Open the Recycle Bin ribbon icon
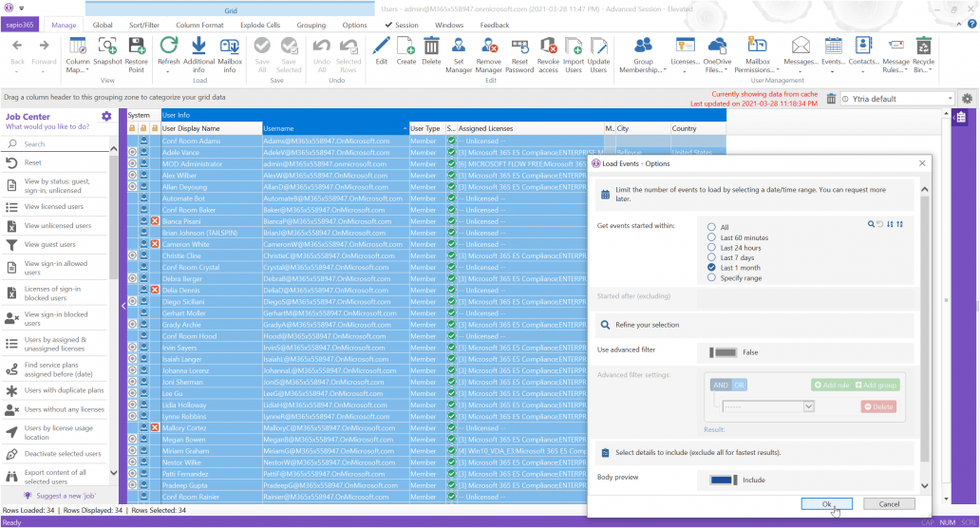980x528 pixels. (x=924, y=47)
